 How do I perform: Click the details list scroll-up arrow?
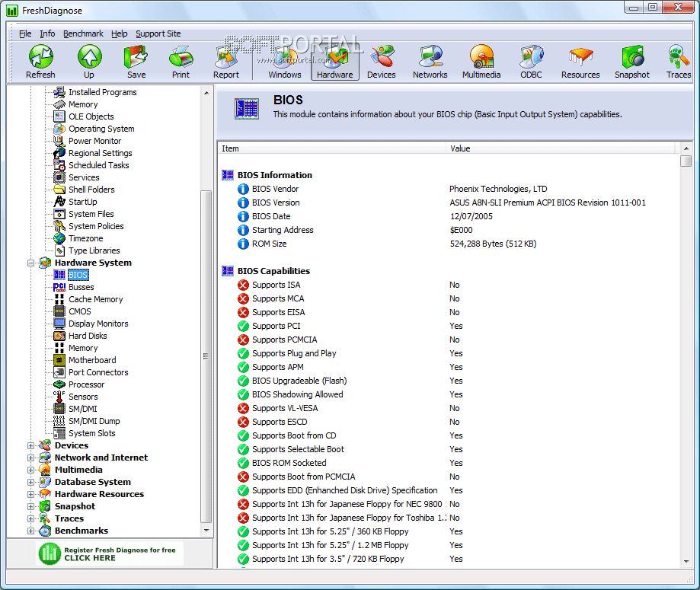pyautogui.click(x=686, y=148)
